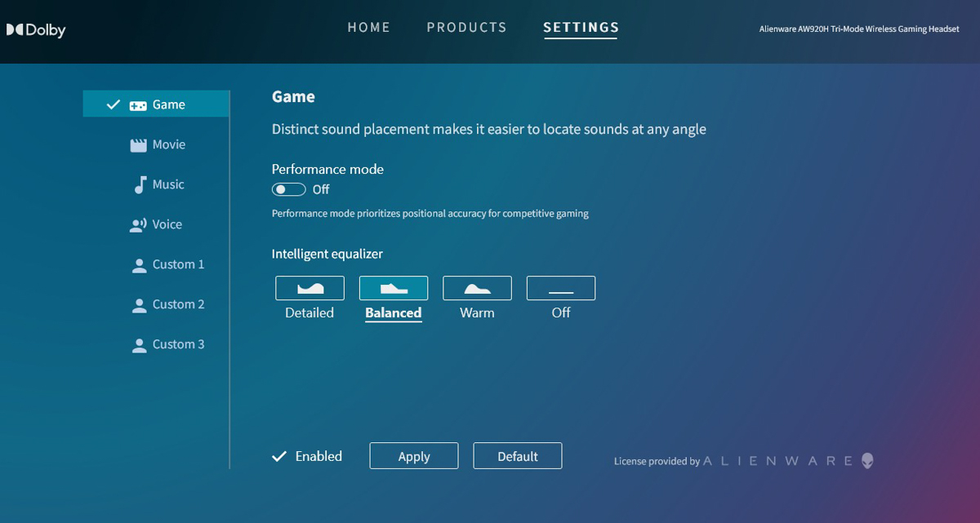Click the Dolby logo

36,30
